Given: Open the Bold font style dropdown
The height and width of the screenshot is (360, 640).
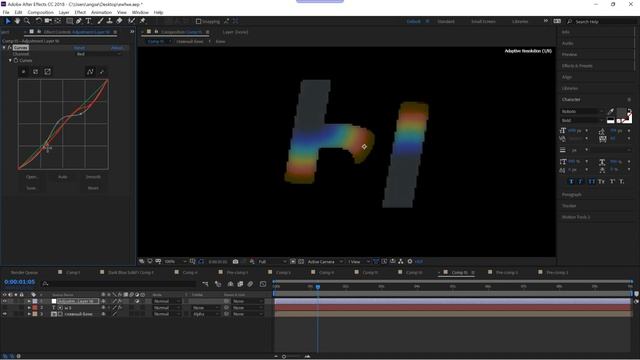Looking at the screenshot, I should pyautogui.click(x=582, y=120).
